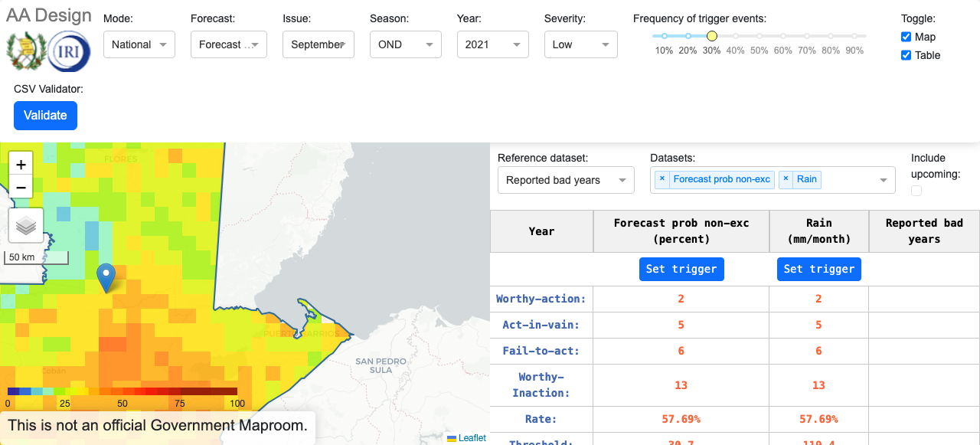980x445 pixels.
Task: Click the Validate button
Action: pos(45,115)
